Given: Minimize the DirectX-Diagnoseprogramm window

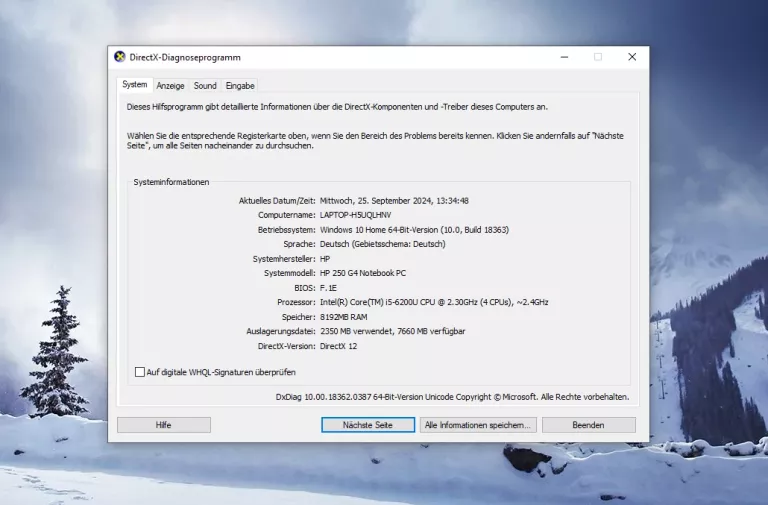Looking at the screenshot, I should tap(564, 57).
